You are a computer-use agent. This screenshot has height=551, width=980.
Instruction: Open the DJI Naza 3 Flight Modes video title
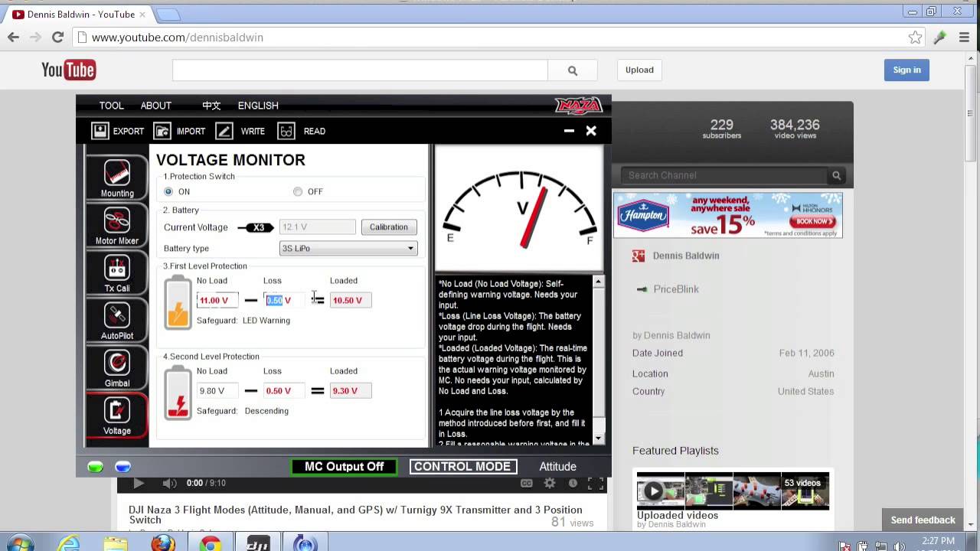click(x=355, y=514)
